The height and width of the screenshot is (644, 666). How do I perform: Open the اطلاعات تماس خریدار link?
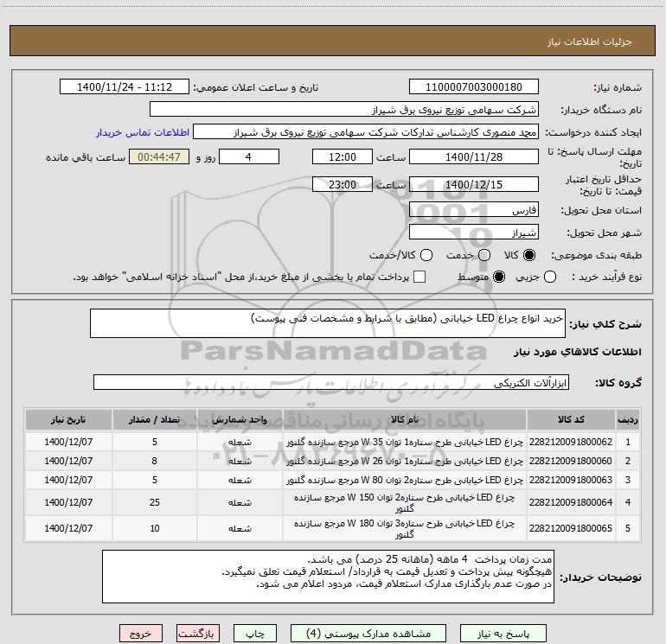143,132
